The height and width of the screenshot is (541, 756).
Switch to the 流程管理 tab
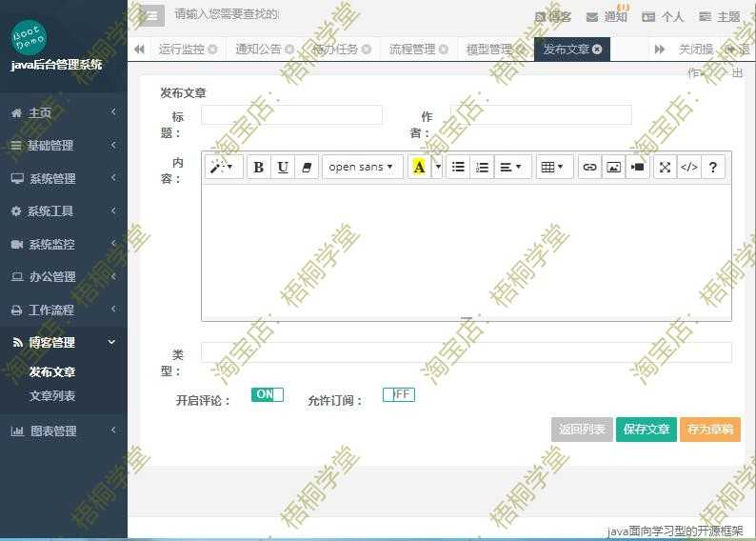[411, 50]
